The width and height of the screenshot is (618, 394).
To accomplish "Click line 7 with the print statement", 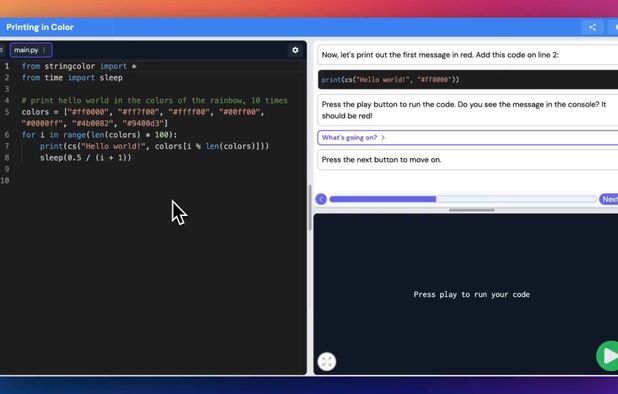I will click(x=153, y=146).
